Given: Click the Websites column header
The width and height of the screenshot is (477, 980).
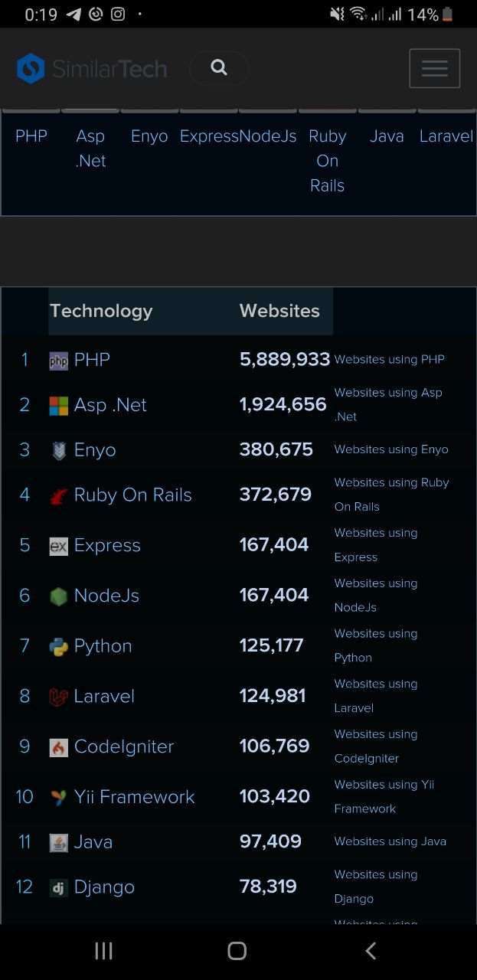Looking at the screenshot, I should (279, 311).
